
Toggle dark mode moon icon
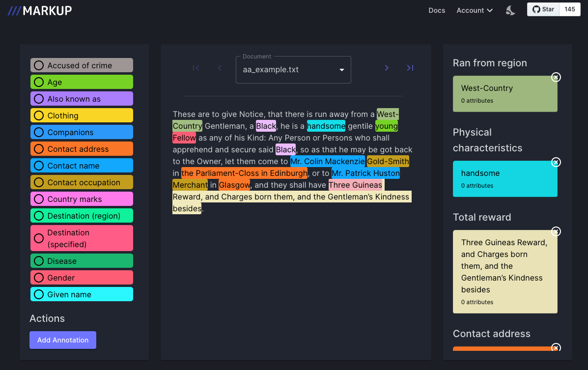coord(510,10)
